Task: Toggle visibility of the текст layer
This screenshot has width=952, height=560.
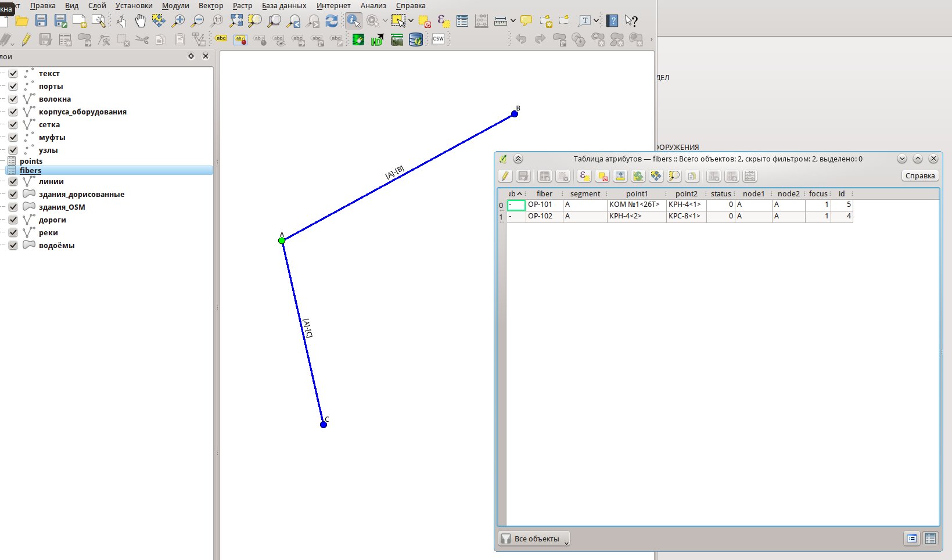Action: 13,74
